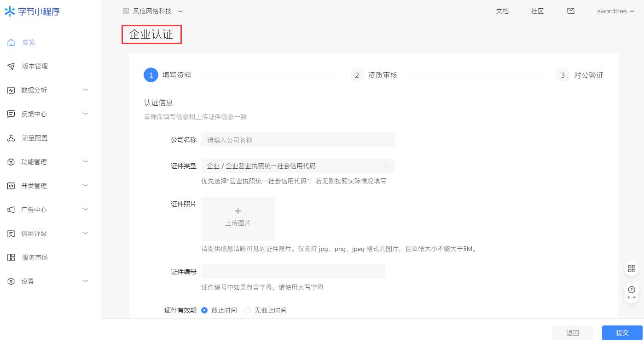Click the 服务市场 sidebar icon
Viewport: 644px width, 342px height.
point(11,257)
